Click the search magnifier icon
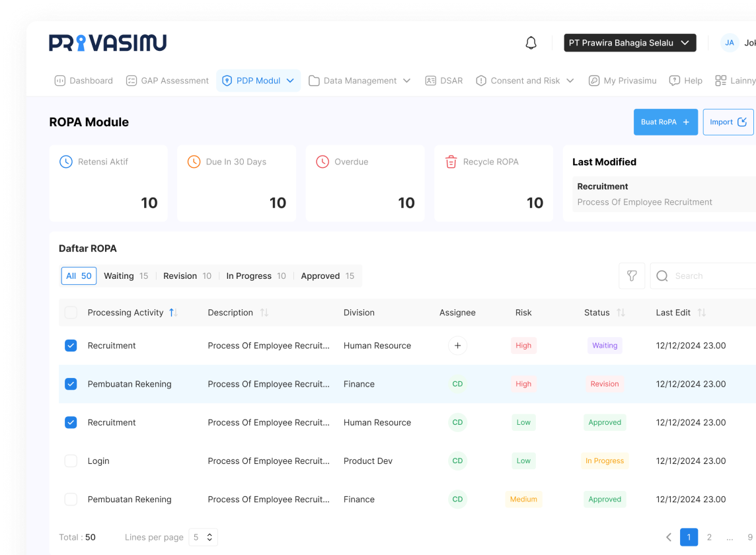The height and width of the screenshot is (555, 756). 662,276
